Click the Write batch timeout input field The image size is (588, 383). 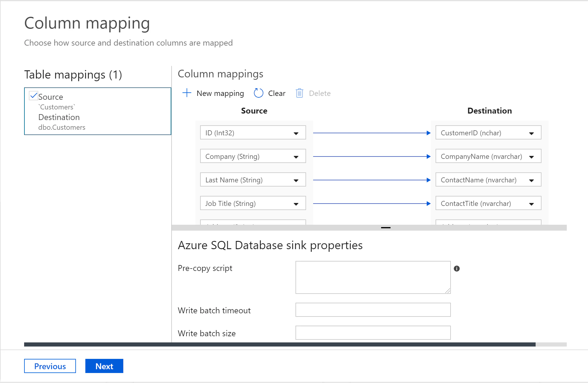tap(373, 310)
